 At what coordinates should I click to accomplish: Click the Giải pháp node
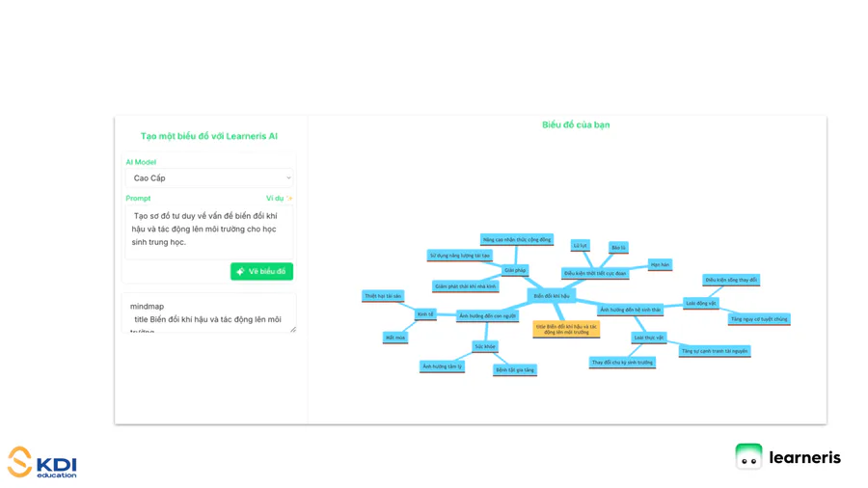click(x=515, y=271)
